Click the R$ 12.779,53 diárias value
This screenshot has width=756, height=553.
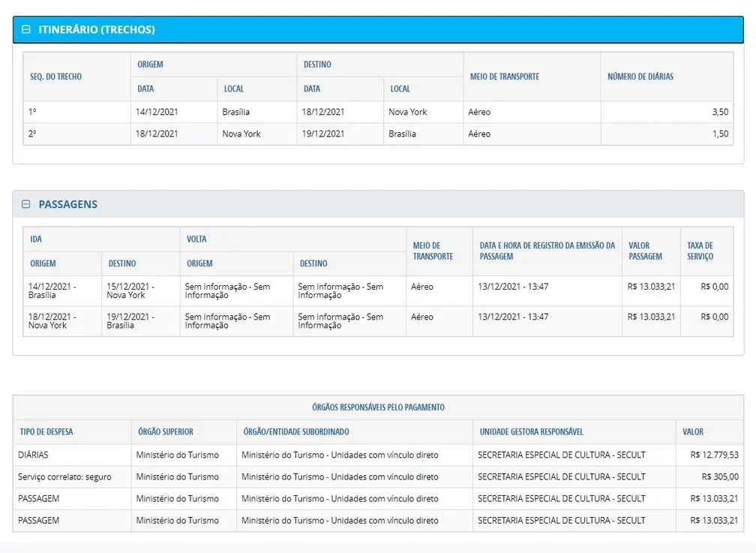[714, 455]
